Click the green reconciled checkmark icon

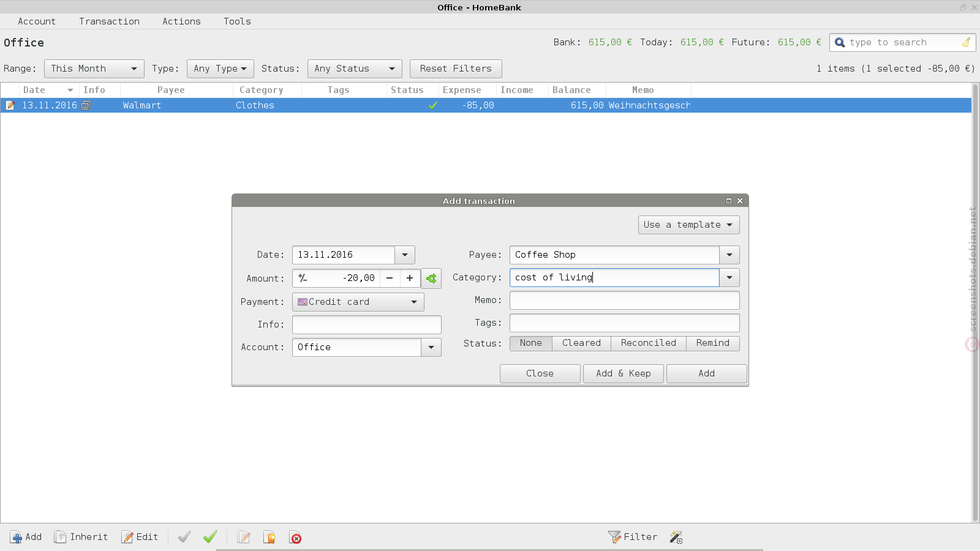coord(210,537)
